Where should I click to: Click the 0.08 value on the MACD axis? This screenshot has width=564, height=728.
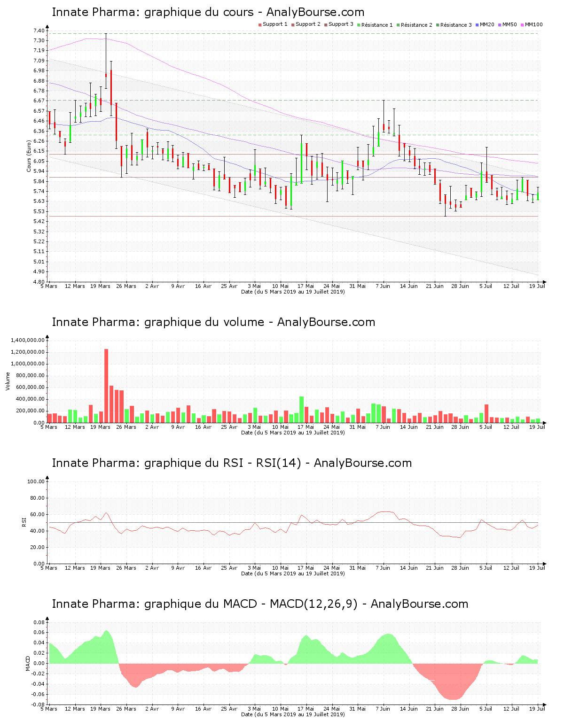pos(39,622)
